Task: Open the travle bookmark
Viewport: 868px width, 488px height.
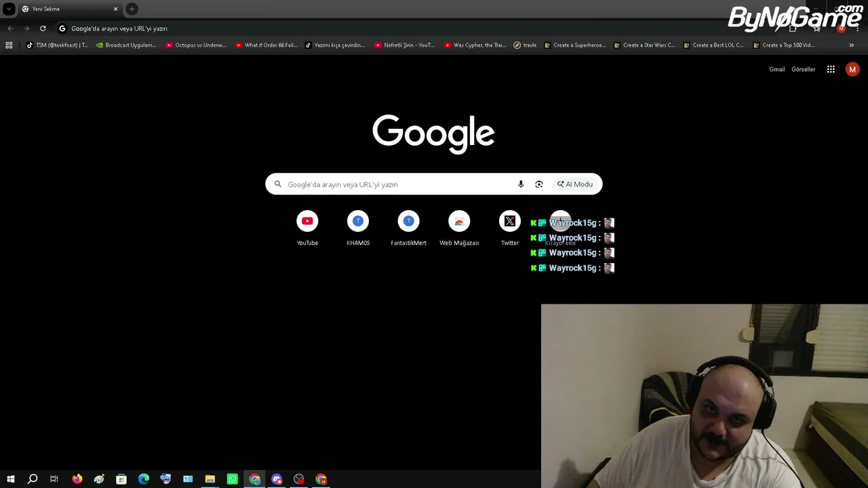Action: click(526, 45)
